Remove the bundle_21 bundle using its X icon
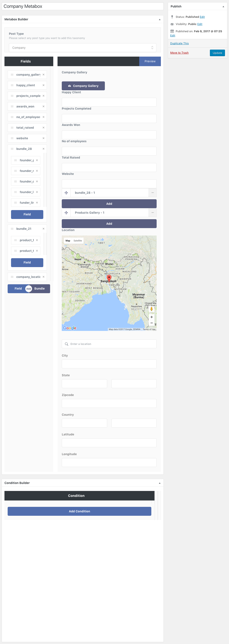Image resolution: width=229 pixels, height=644 pixels. [x=43, y=229]
